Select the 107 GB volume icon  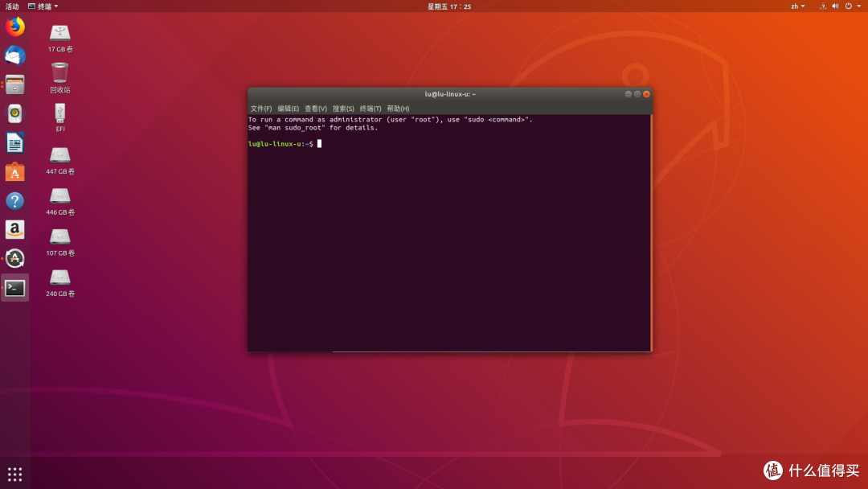click(x=59, y=242)
